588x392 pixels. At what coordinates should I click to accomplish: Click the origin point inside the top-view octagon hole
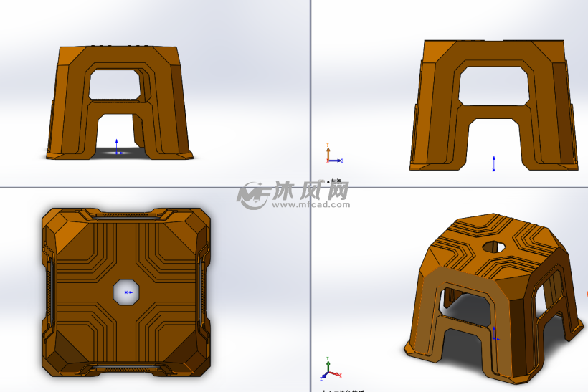pos(128,292)
